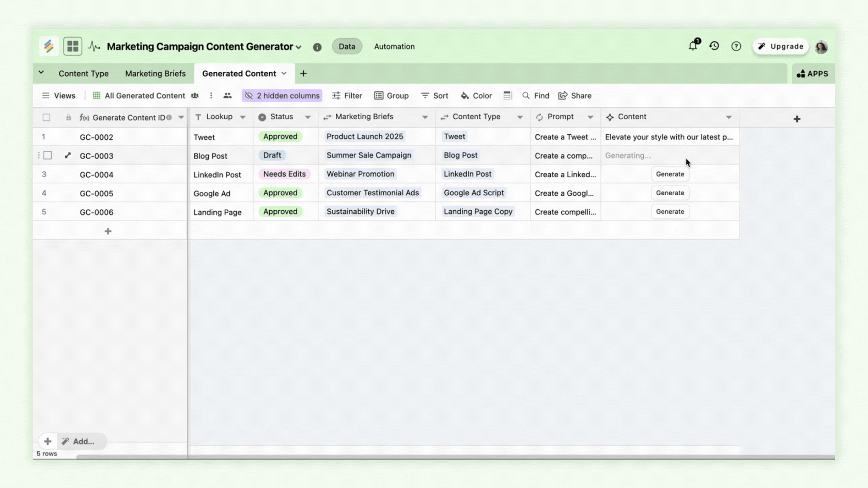Open the Color options
This screenshot has width=868, height=488.
[x=476, y=96]
